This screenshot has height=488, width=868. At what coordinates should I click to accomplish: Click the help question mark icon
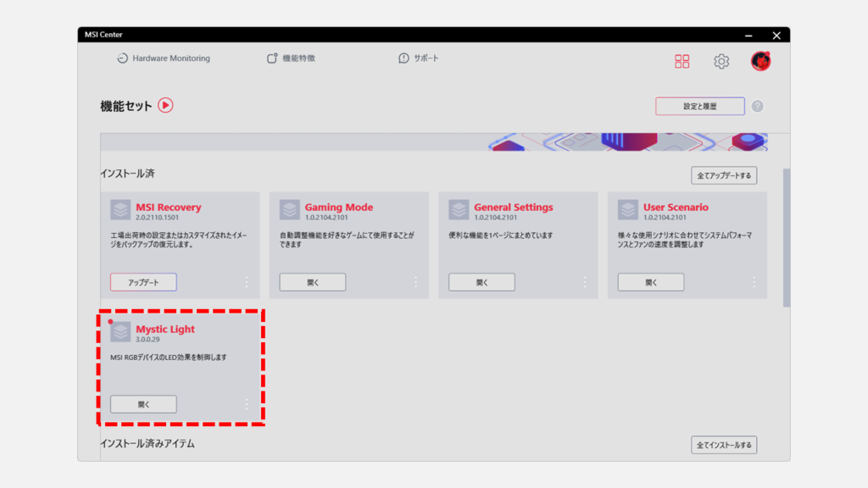click(x=757, y=106)
